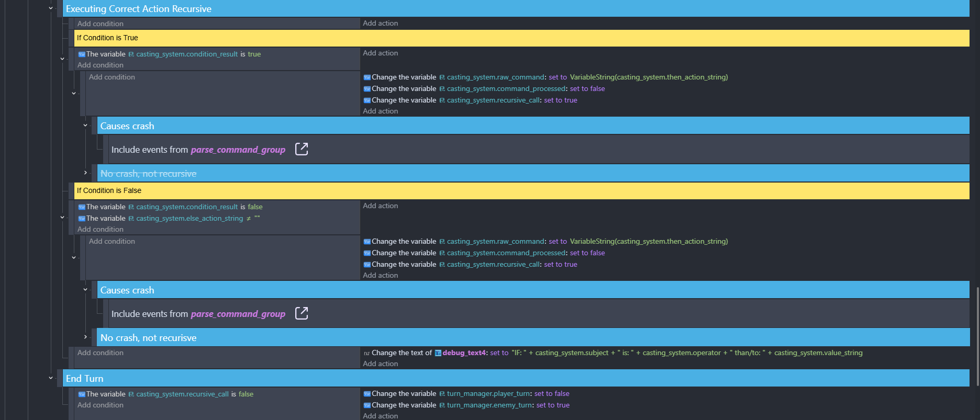Add action below turn_manager.enemy_turn action
Viewport: 980px width, 420px height.
pyautogui.click(x=381, y=416)
